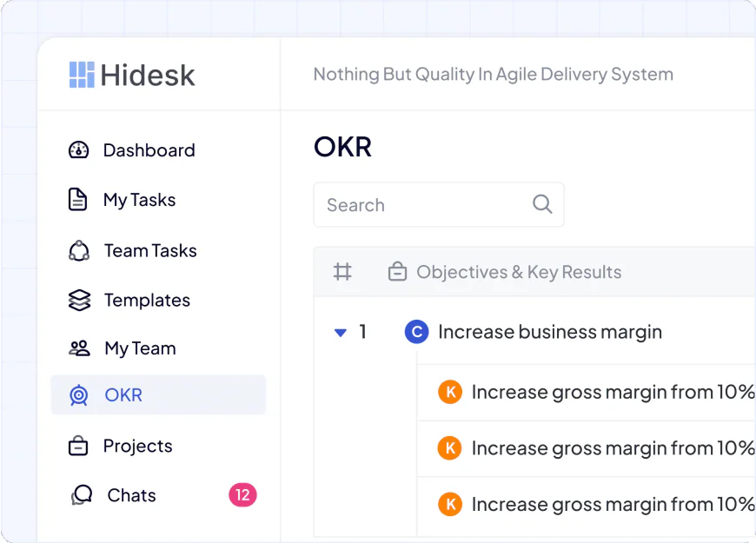Select the Dashboard gauge icon
The image size is (756, 543).
pos(79,149)
